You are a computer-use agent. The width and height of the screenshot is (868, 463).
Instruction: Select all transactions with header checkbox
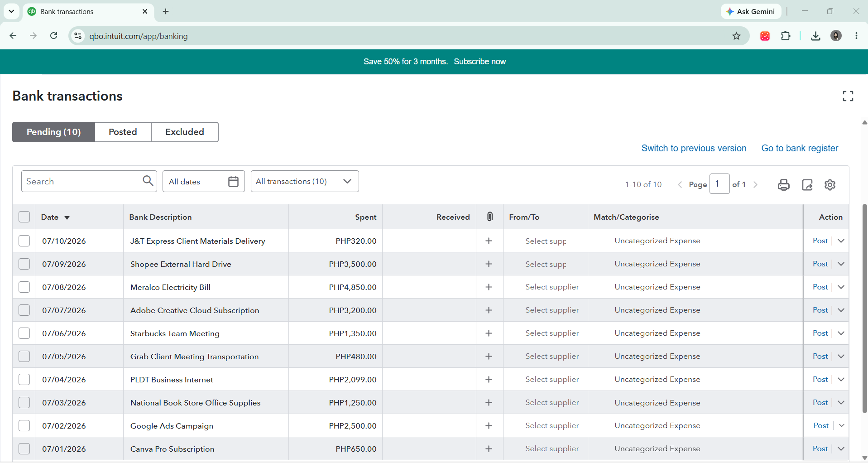(x=24, y=217)
